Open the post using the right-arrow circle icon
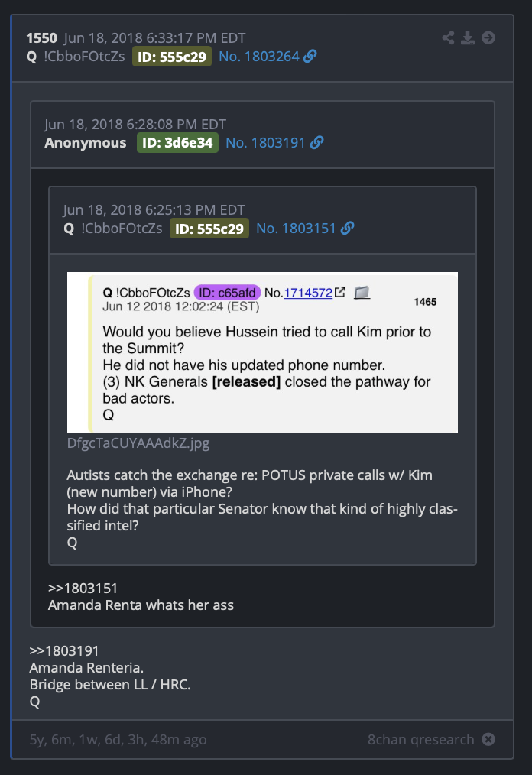The image size is (532, 775). [488, 38]
